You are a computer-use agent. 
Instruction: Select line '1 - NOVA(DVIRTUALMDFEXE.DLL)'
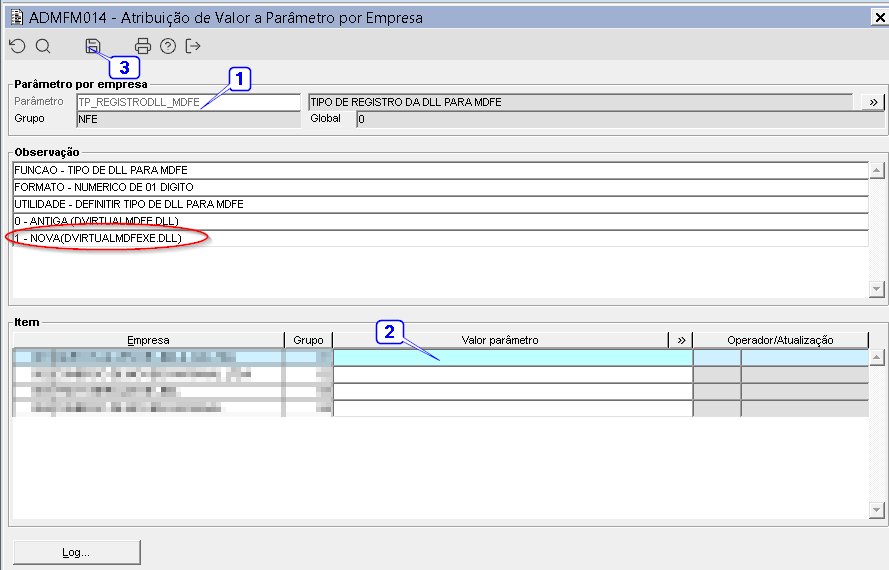(x=441, y=238)
